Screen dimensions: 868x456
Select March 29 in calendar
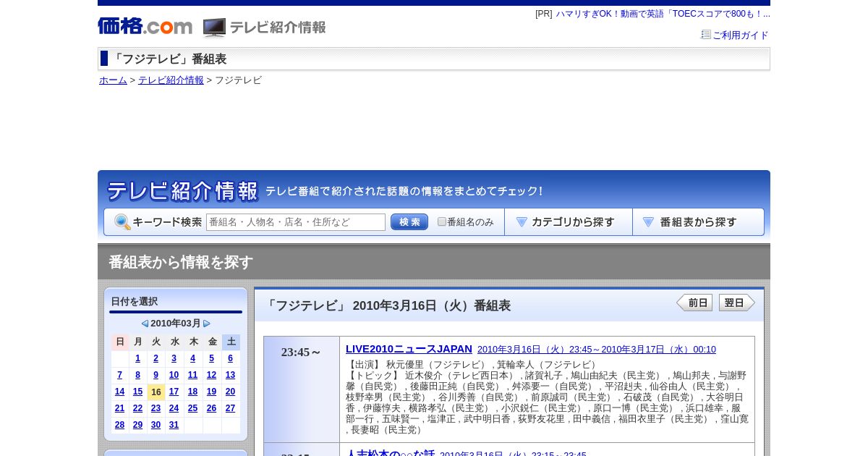click(x=138, y=425)
